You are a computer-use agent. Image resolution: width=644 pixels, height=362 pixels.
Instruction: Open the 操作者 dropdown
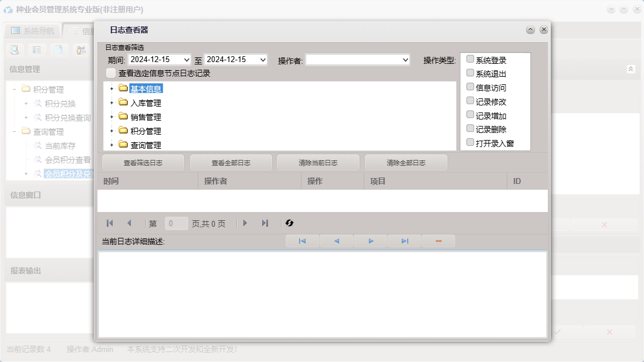click(405, 60)
